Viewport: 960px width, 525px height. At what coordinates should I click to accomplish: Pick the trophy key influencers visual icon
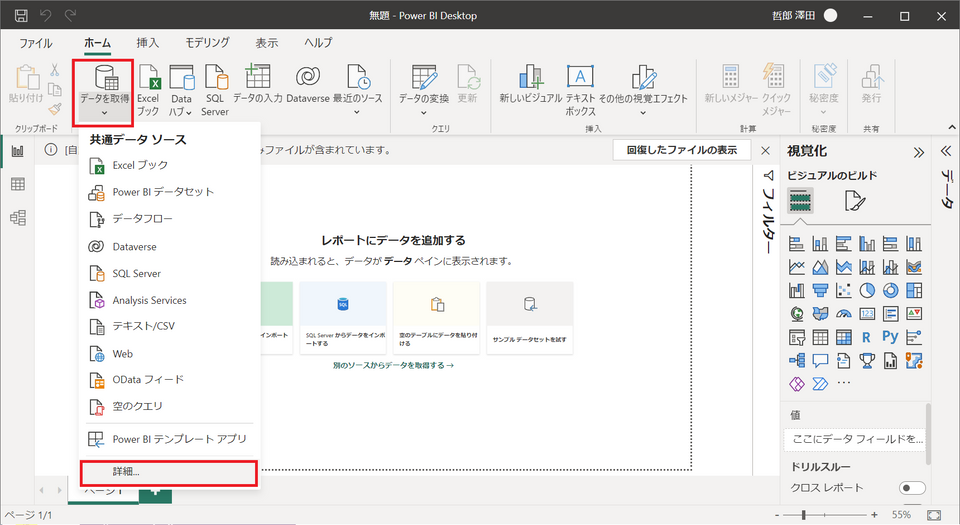pos(867,361)
